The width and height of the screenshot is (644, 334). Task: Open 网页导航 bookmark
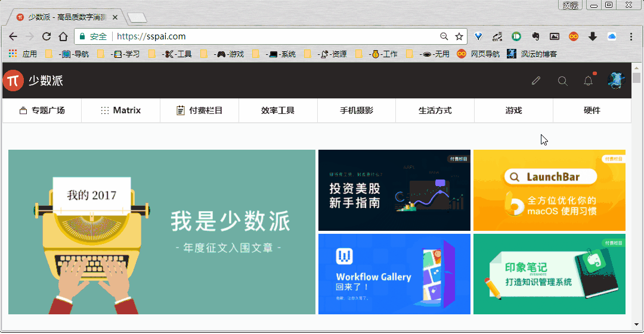coord(478,54)
